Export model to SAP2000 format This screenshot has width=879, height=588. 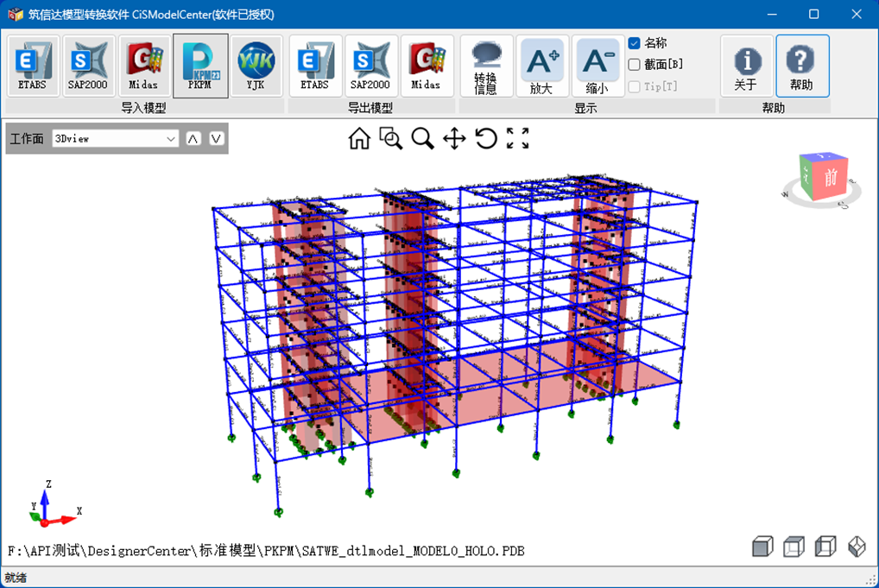pyautogui.click(x=370, y=66)
